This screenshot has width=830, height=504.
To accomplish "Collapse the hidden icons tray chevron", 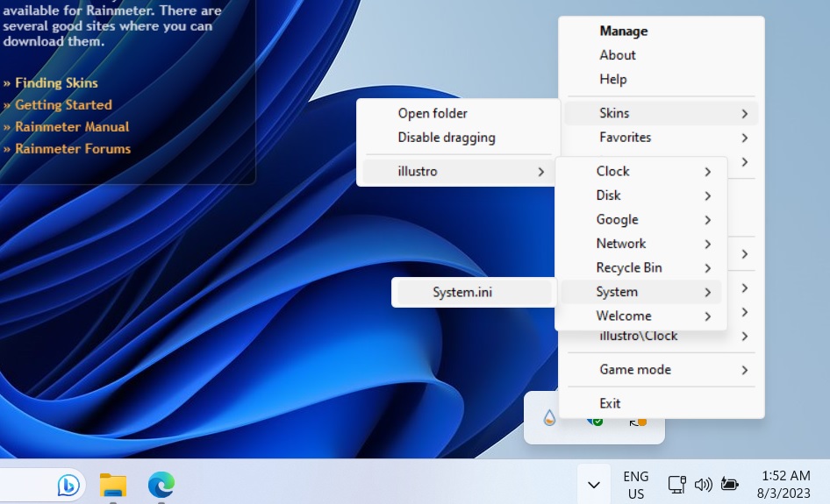I will [x=594, y=485].
